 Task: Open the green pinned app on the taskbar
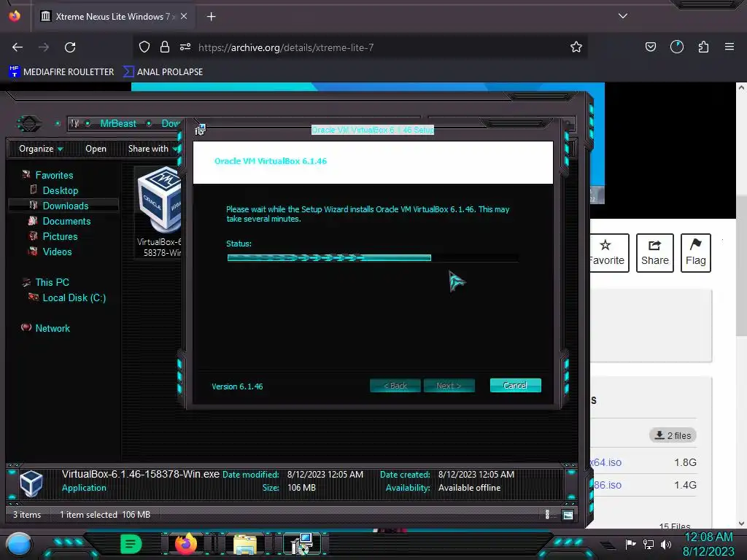click(x=131, y=543)
